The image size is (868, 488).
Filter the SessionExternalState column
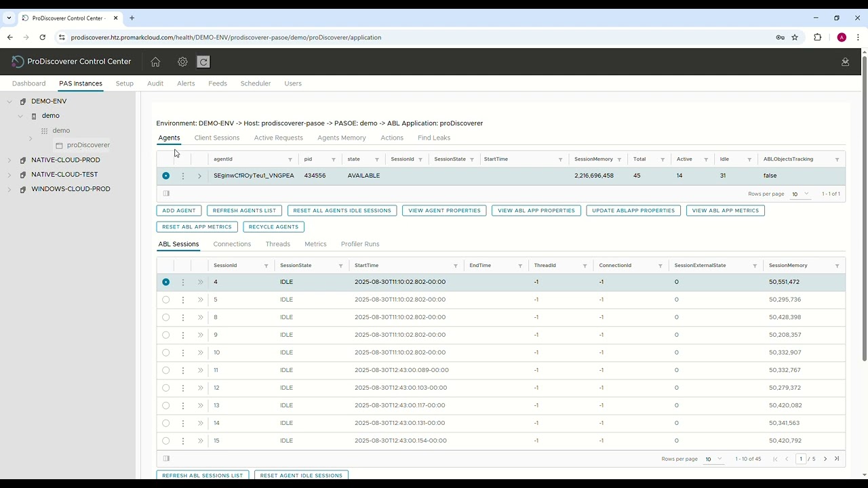pyautogui.click(x=755, y=266)
